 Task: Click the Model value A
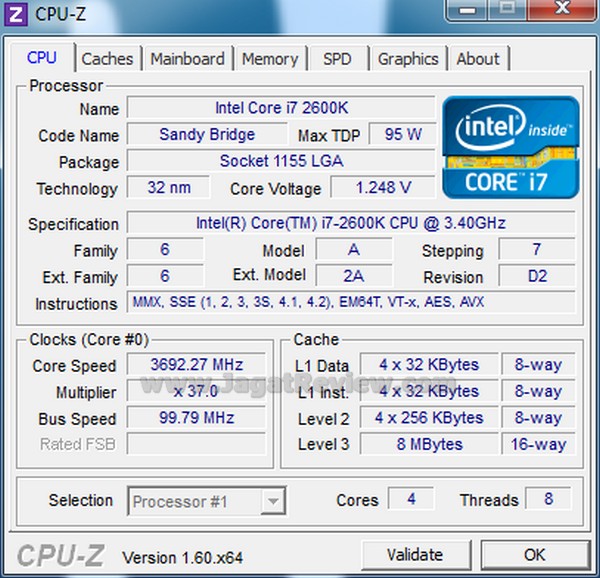(354, 249)
